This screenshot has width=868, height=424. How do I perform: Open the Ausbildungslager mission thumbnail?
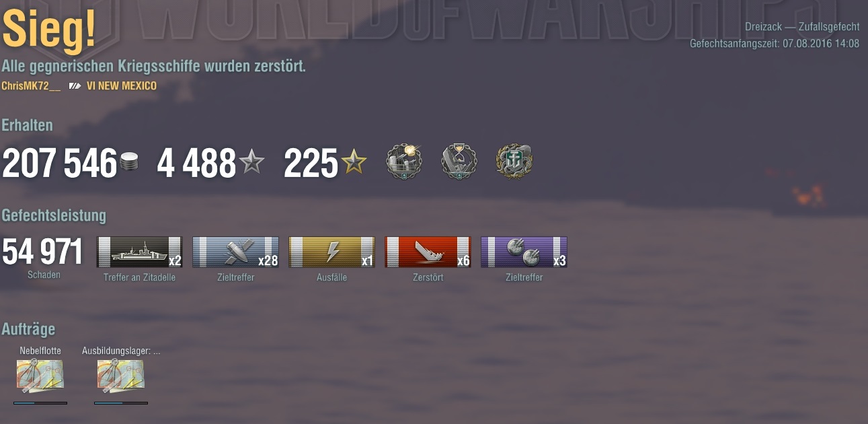(121, 376)
